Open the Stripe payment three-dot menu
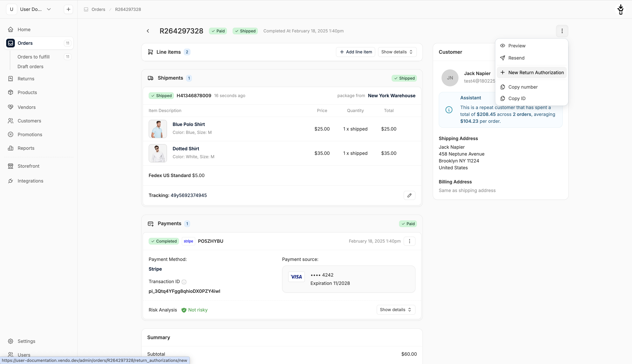This screenshot has width=632, height=364. [409, 241]
